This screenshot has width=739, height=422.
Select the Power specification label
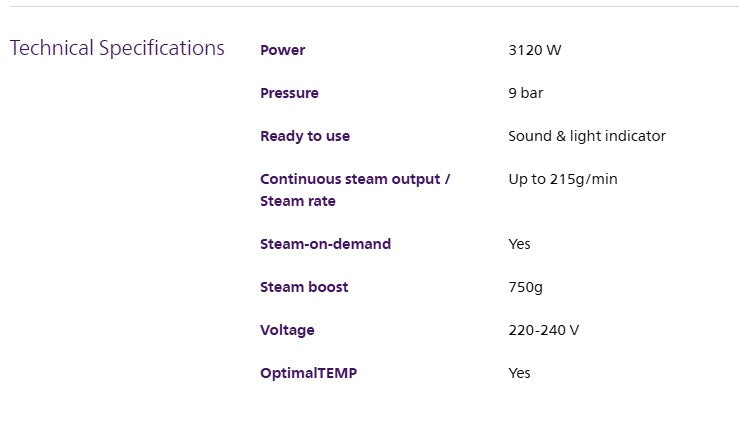(282, 50)
